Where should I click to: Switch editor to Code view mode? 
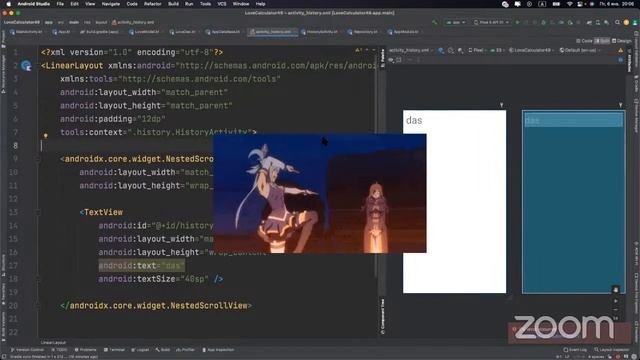click(584, 41)
